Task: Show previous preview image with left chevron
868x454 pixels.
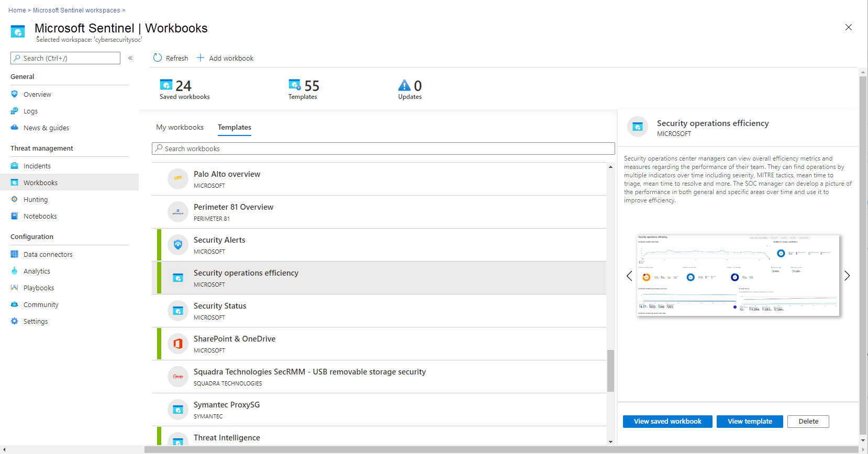Action: [x=629, y=276]
